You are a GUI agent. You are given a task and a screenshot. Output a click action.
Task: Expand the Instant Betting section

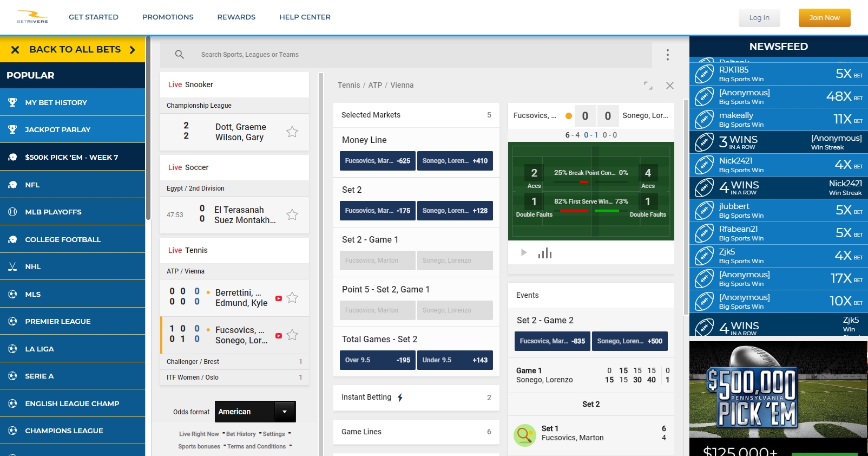click(x=416, y=398)
